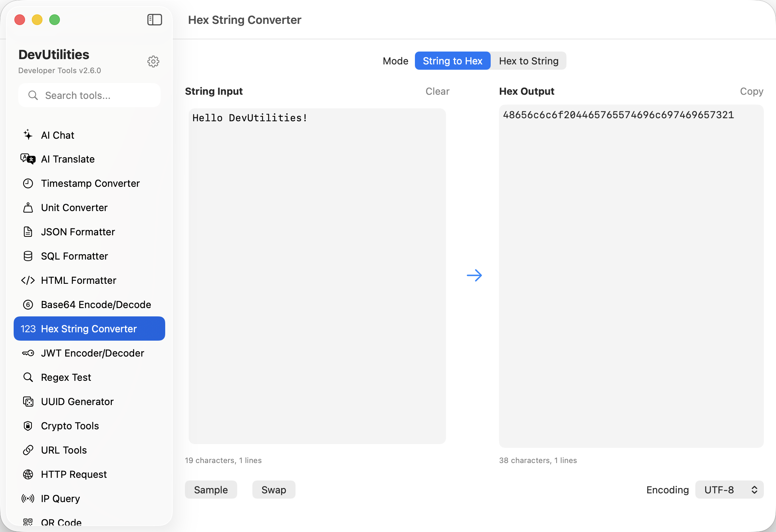Screen dimensions: 776x532
Task: Open the UTF-8 encoding dropdown
Action: [729, 490]
